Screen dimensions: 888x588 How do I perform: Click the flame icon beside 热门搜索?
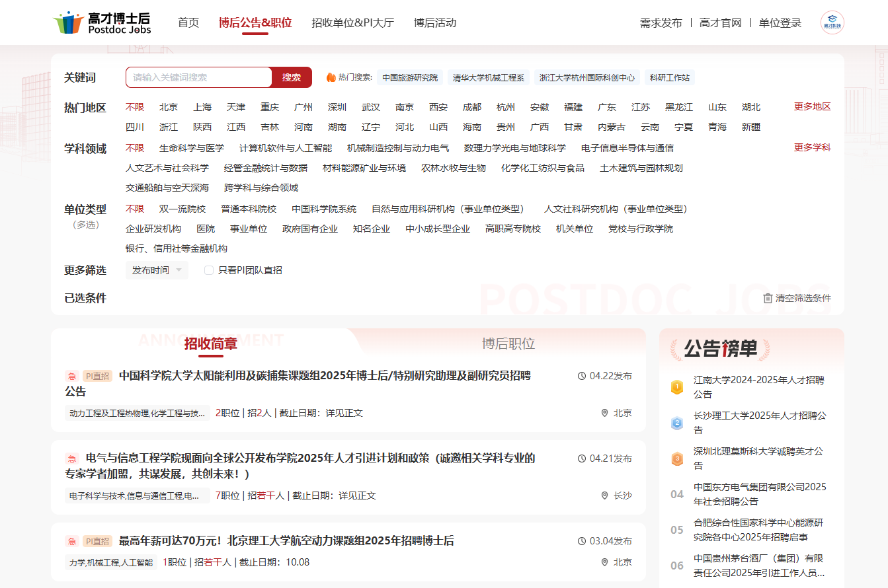331,77
